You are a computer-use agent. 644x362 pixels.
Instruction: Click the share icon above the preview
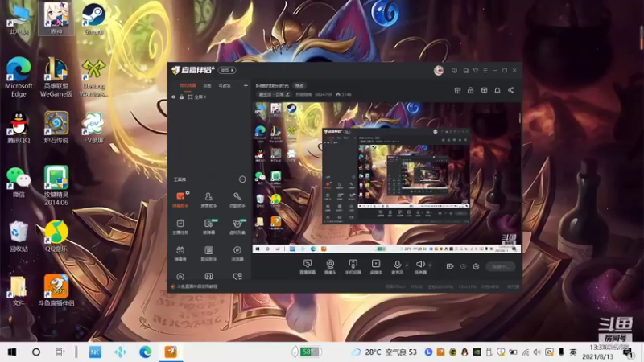(511, 90)
